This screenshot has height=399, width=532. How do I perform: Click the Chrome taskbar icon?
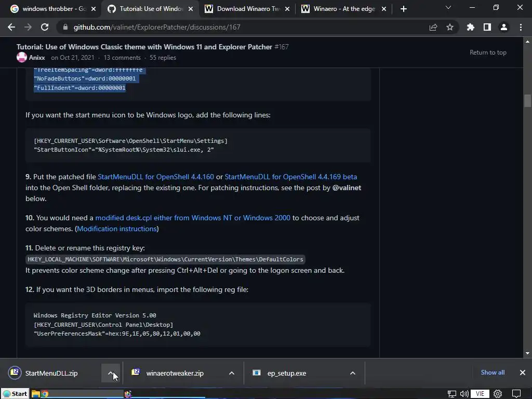(x=45, y=394)
